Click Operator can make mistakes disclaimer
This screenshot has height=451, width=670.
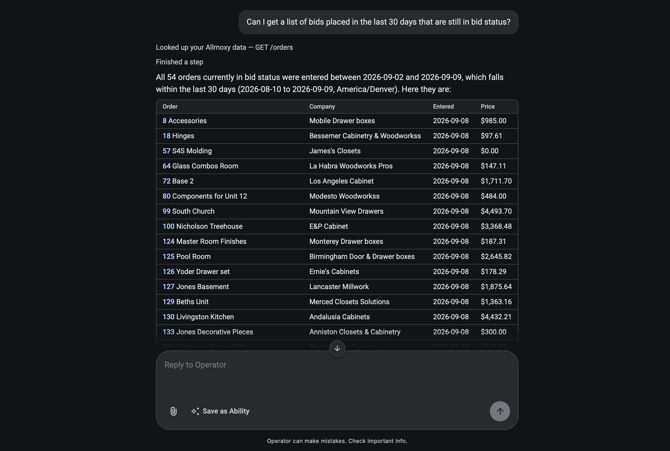337,441
